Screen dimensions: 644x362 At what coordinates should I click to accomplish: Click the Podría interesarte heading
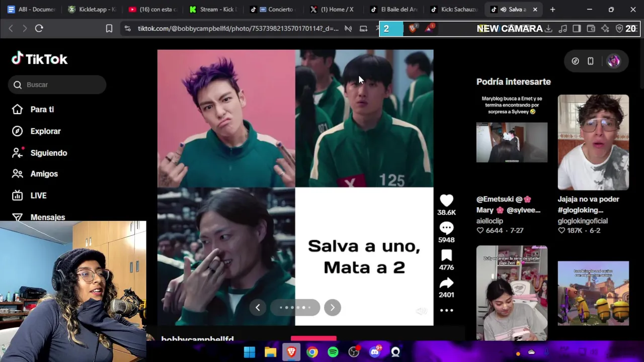(x=514, y=81)
